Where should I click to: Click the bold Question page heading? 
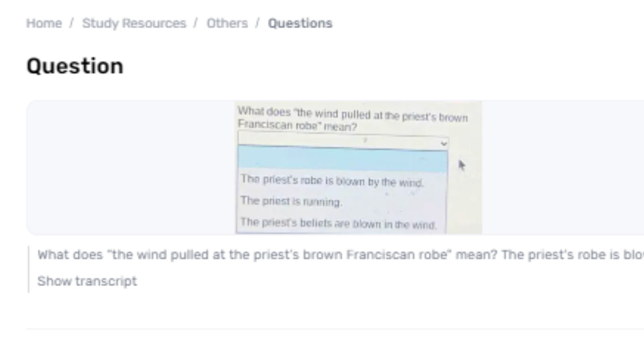[x=75, y=66]
